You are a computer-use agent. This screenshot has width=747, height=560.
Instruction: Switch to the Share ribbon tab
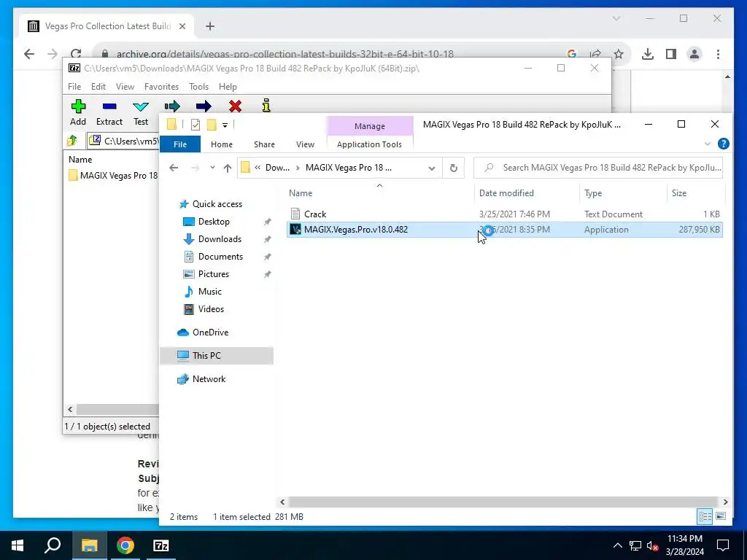tap(264, 144)
